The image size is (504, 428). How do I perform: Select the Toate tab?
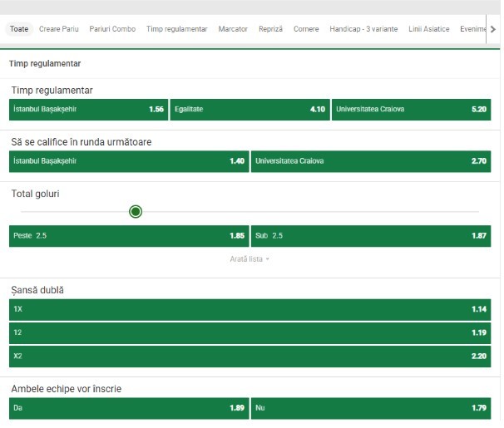tap(19, 29)
